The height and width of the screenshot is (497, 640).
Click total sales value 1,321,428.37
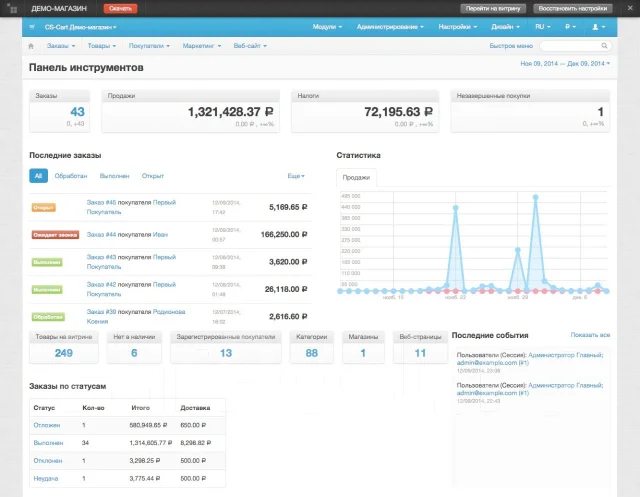coord(230,112)
